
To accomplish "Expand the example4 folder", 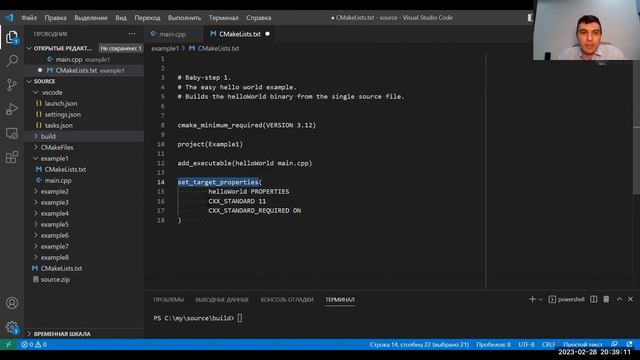I will [36, 213].
